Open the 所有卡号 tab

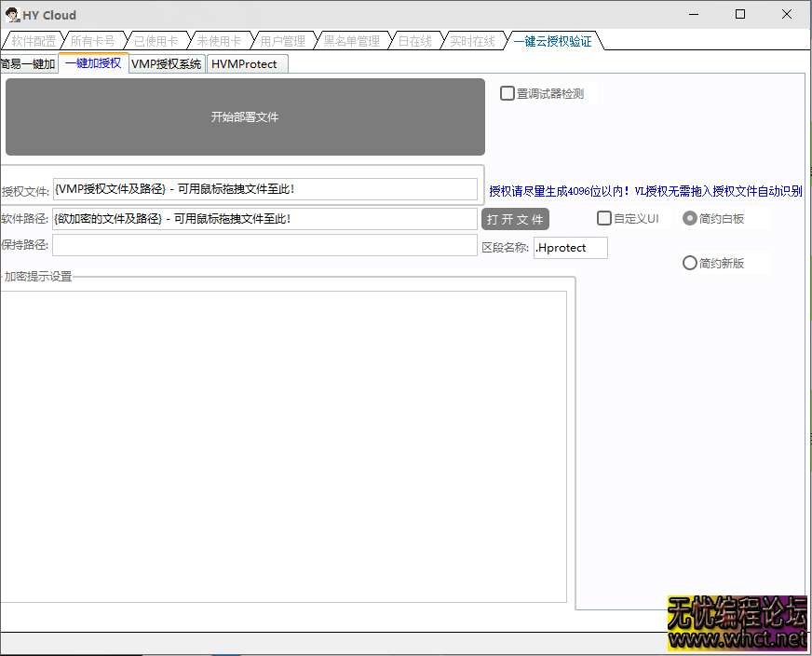point(93,41)
